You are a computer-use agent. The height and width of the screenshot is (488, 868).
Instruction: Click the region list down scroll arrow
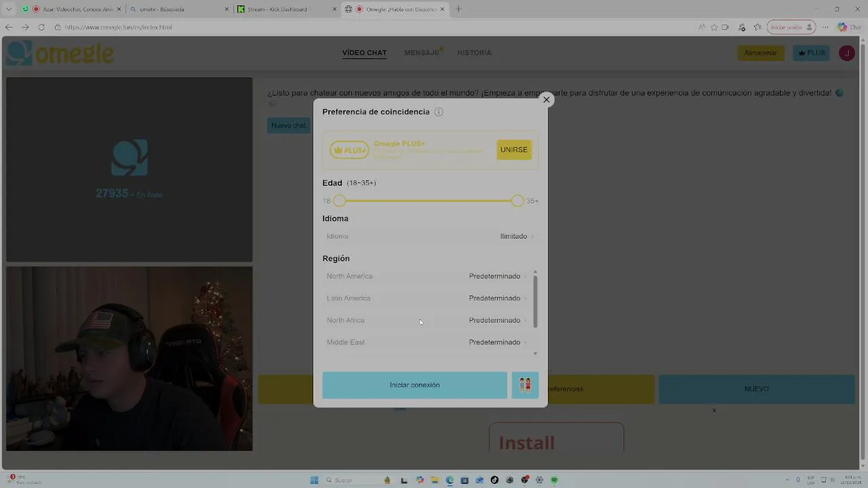535,354
